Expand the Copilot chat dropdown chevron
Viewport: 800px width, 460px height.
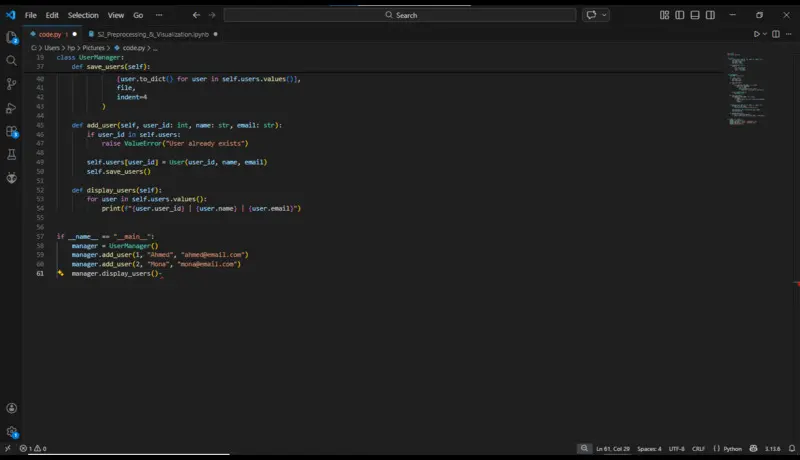604,15
